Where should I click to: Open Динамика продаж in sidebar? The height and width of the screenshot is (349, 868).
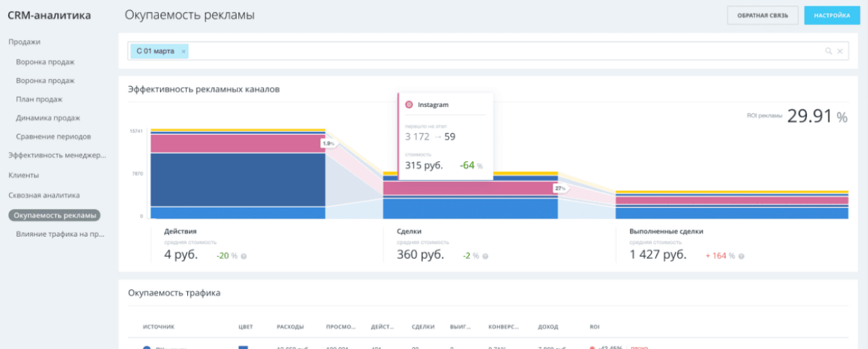pos(48,118)
